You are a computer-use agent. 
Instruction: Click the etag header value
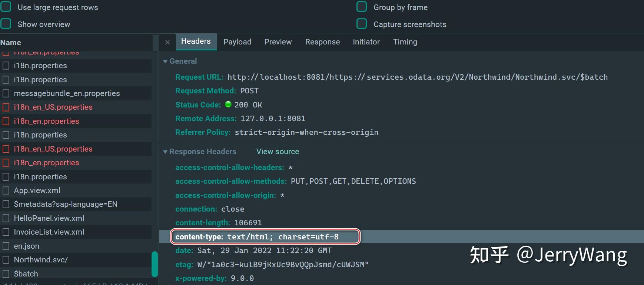coord(283,265)
